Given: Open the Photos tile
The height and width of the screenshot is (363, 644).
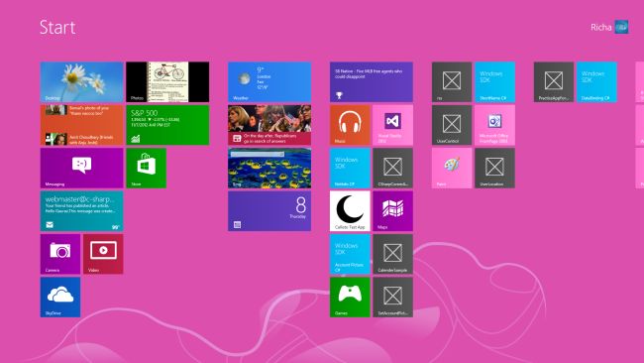Looking at the screenshot, I should pos(167,81).
